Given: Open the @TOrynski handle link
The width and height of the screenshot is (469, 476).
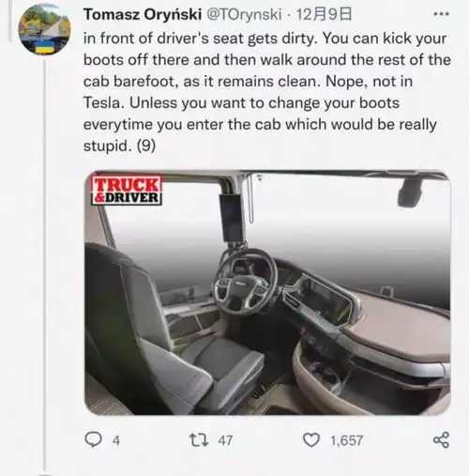Looking at the screenshot, I should tap(244, 14).
